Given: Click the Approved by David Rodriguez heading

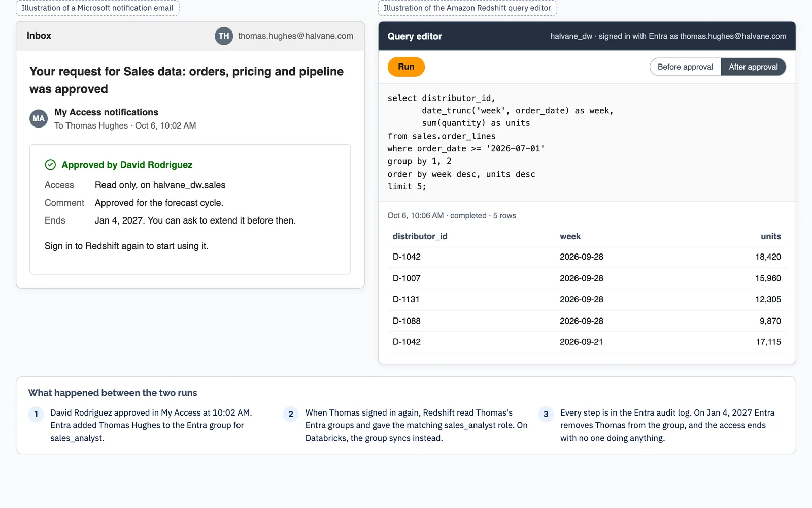Looking at the screenshot, I should (127, 165).
